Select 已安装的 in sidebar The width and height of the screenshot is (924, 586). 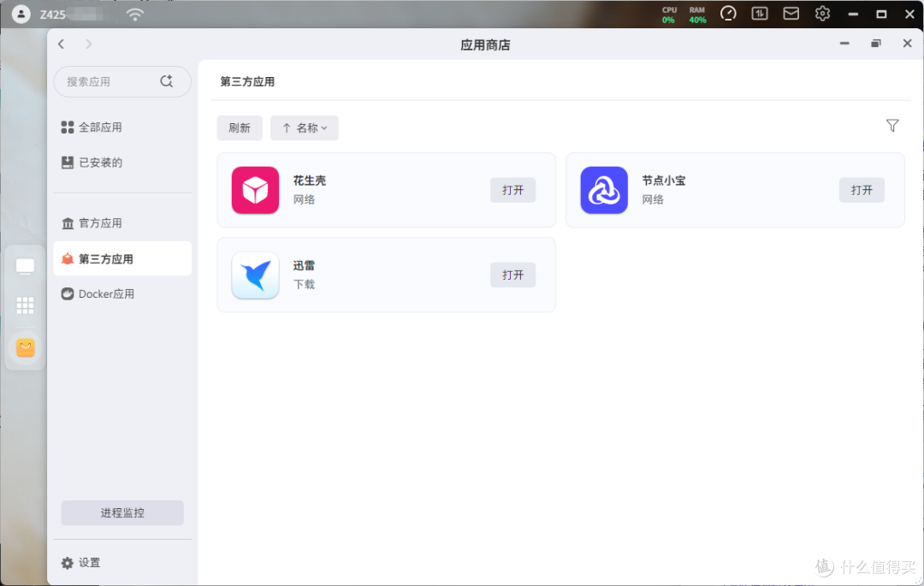coord(122,163)
